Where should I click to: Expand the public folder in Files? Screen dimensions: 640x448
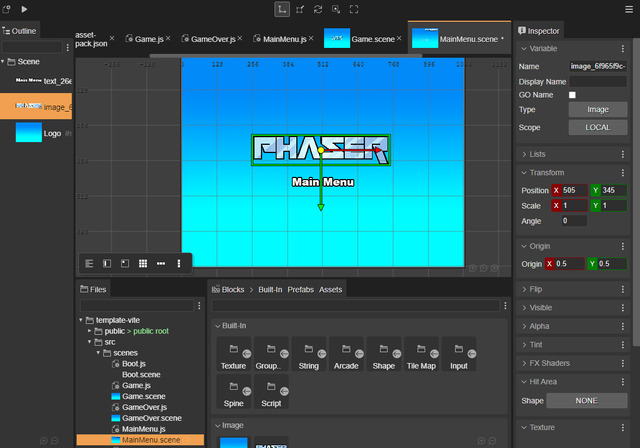[89, 331]
